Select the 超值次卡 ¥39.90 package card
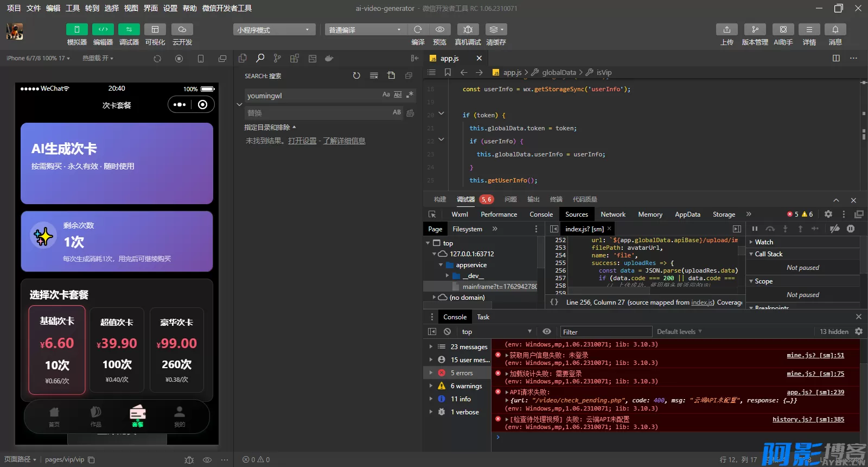Image resolution: width=868 pixels, height=467 pixels. click(117, 350)
